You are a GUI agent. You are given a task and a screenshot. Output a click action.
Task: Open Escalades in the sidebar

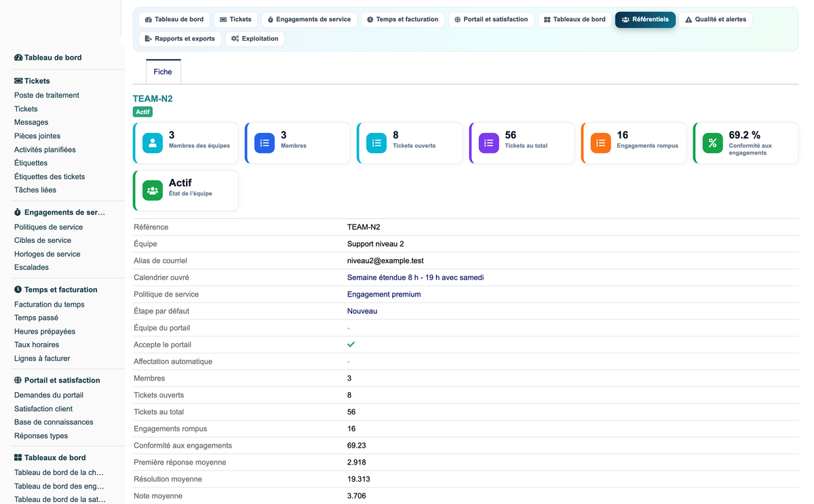point(31,268)
